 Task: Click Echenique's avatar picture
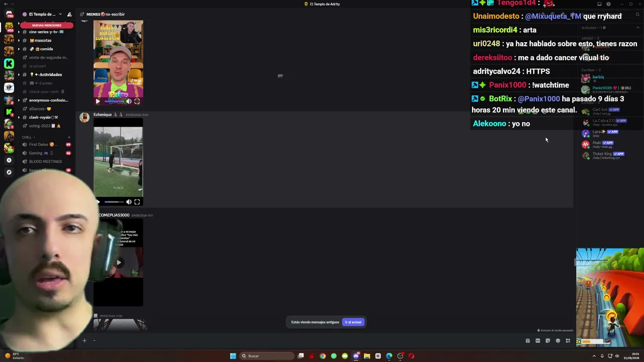coord(84,117)
